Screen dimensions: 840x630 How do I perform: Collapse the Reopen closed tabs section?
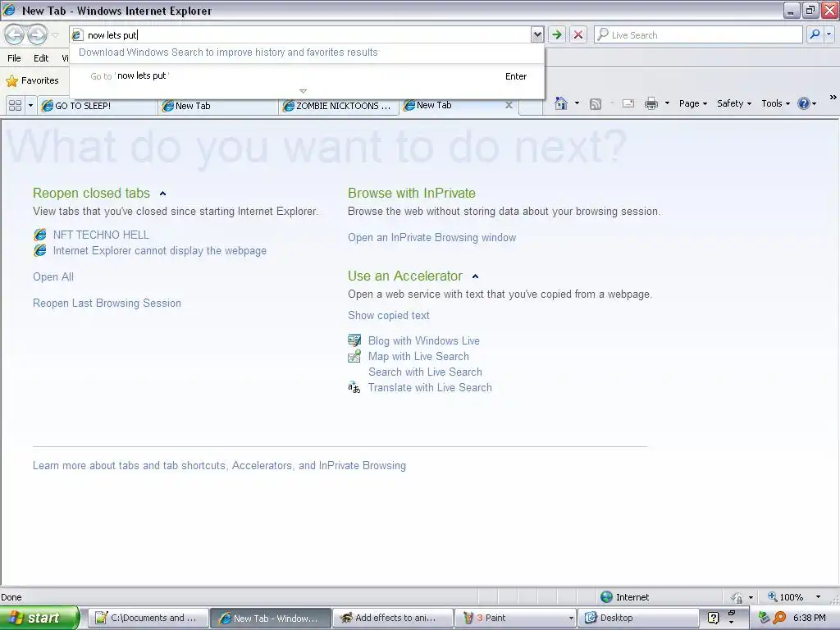(x=163, y=194)
